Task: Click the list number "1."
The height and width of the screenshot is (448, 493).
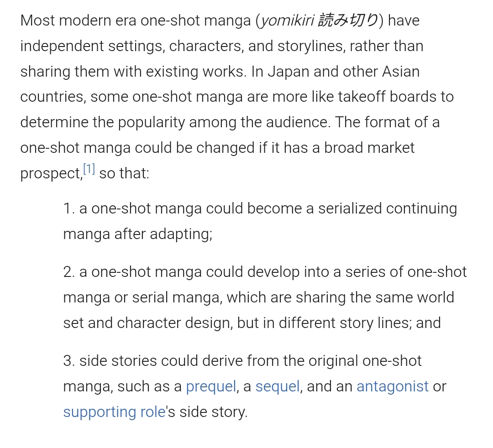Action: [x=69, y=208]
